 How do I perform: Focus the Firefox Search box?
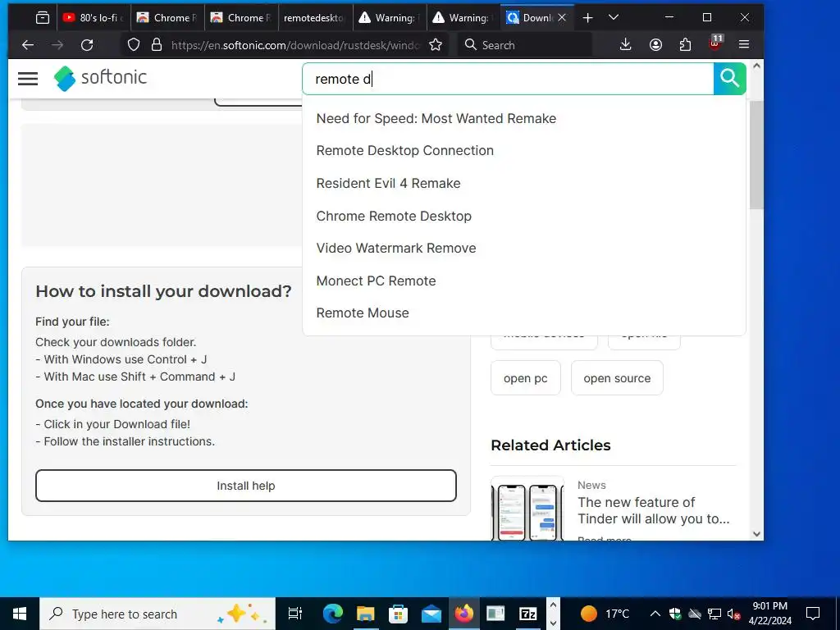point(525,45)
